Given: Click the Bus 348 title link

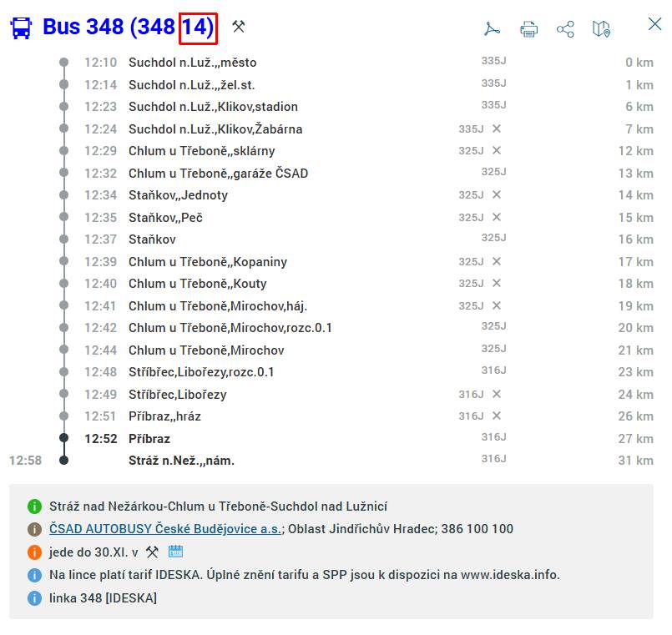Looking at the screenshot, I should click(x=129, y=27).
